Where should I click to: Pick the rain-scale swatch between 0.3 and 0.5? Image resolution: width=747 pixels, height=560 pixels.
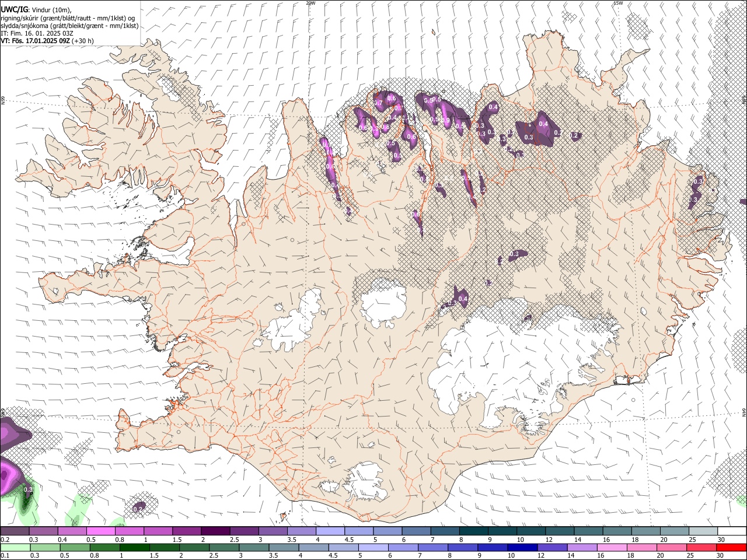pos(45,547)
